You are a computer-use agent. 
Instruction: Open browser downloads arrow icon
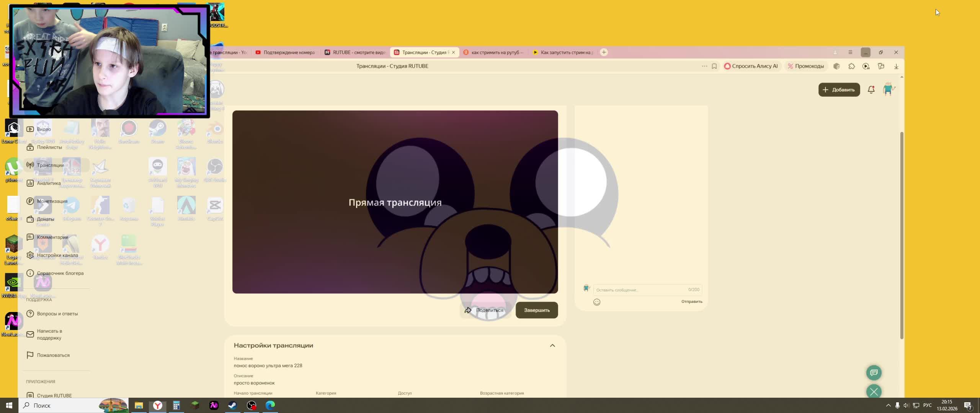click(x=896, y=66)
